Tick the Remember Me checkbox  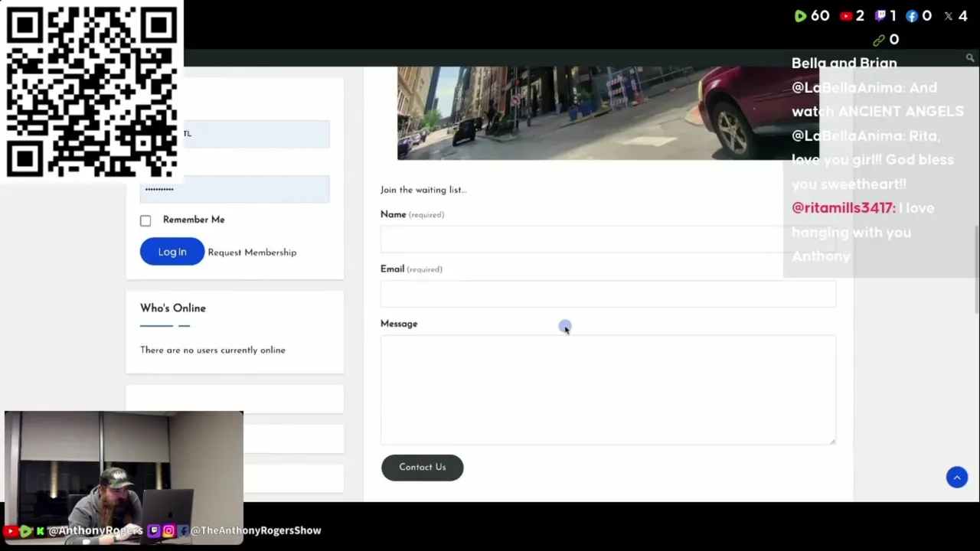(x=145, y=220)
